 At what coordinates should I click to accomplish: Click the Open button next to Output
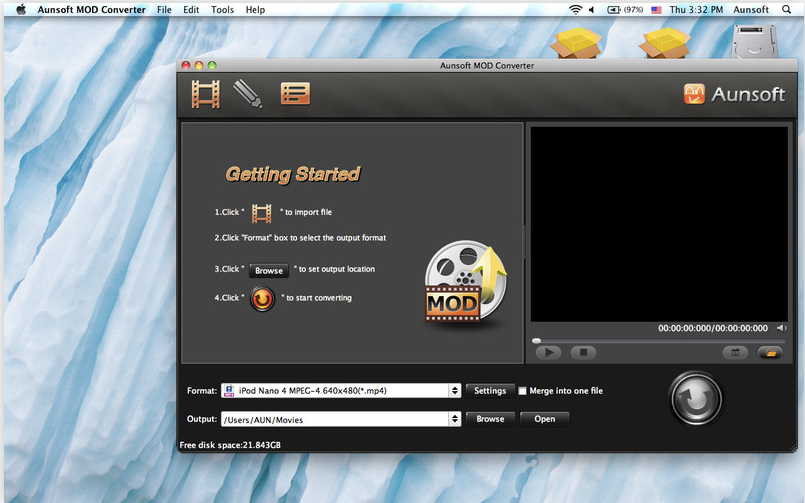pos(544,419)
